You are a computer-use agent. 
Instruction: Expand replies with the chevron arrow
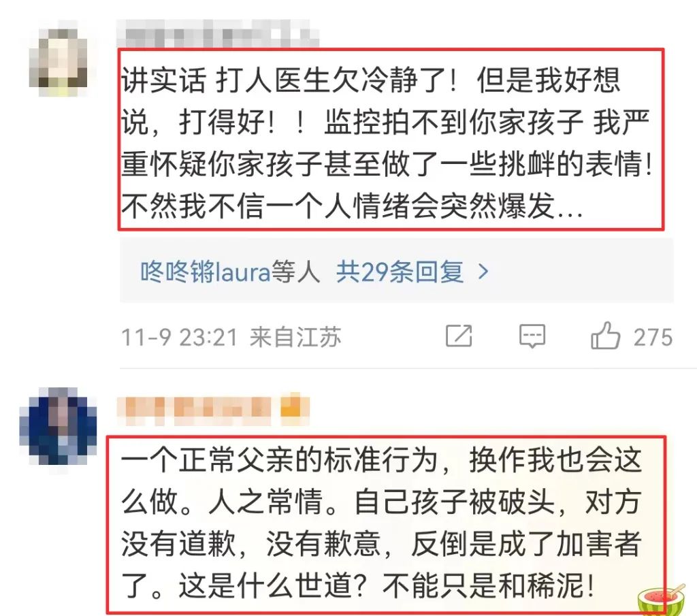click(483, 272)
